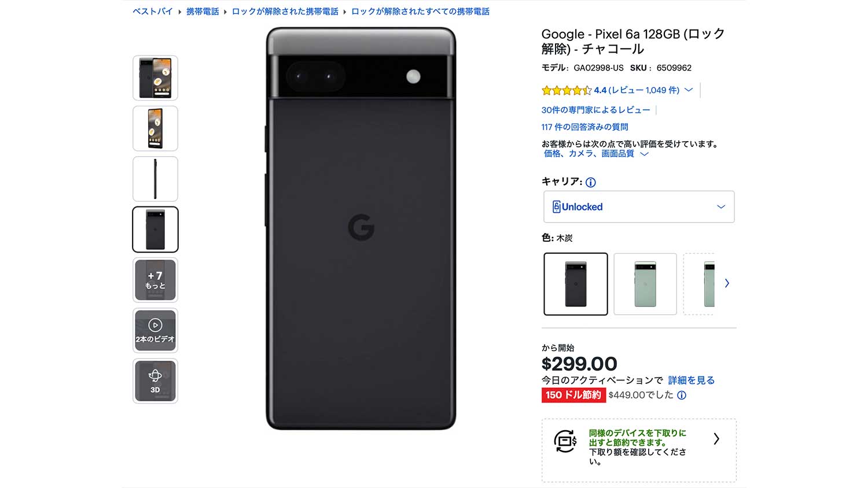The width and height of the screenshot is (868, 488).
Task: Select the phone side-view thumbnail
Action: pyautogui.click(x=155, y=179)
